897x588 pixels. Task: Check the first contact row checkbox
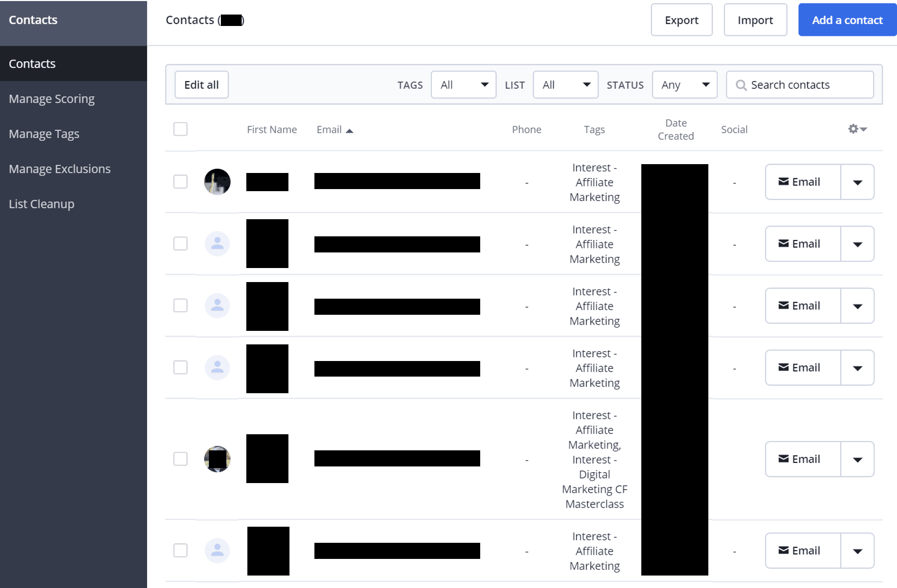180,182
